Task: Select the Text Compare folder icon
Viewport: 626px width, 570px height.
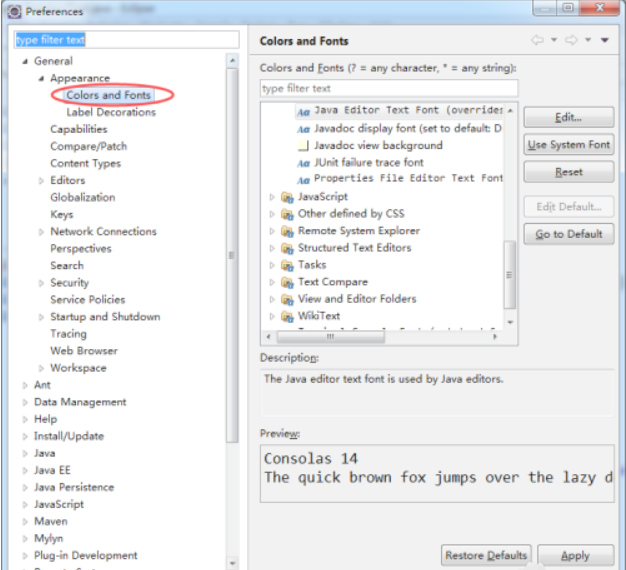Action: 288,282
